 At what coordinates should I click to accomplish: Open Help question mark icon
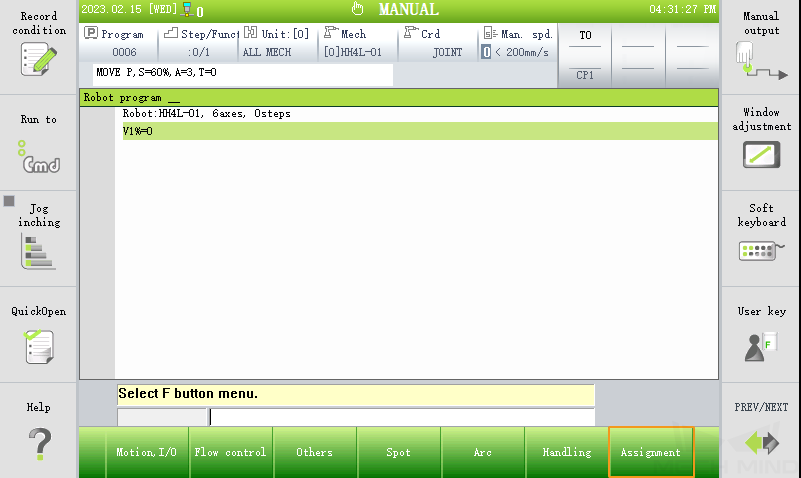[40, 444]
